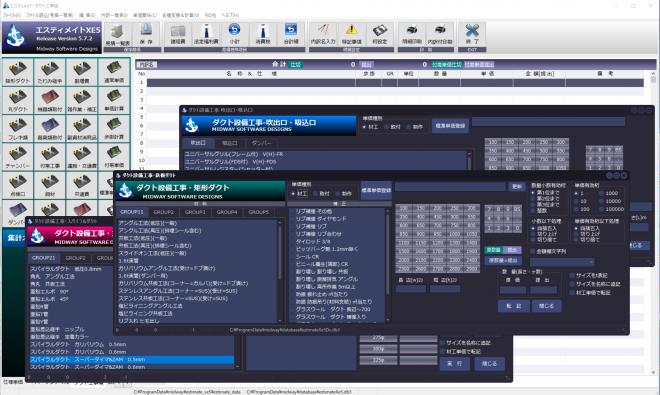Open the 点検口 icon in the left grid

tap(18, 185)
